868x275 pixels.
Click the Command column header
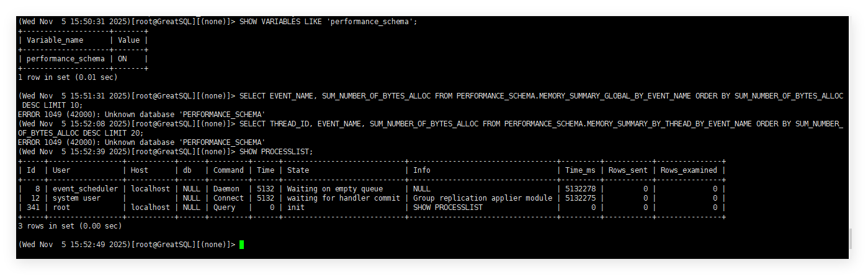pyautogui.click(x=228, y=170)
